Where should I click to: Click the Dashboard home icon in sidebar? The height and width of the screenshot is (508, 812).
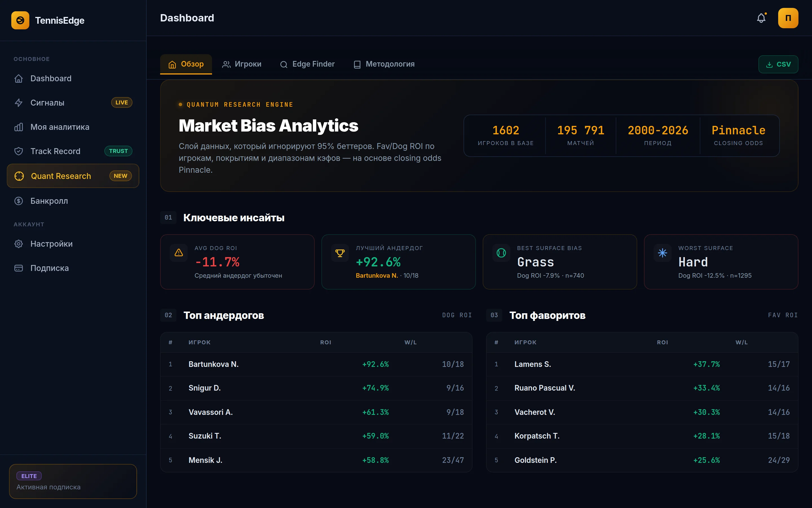(19, 78)
